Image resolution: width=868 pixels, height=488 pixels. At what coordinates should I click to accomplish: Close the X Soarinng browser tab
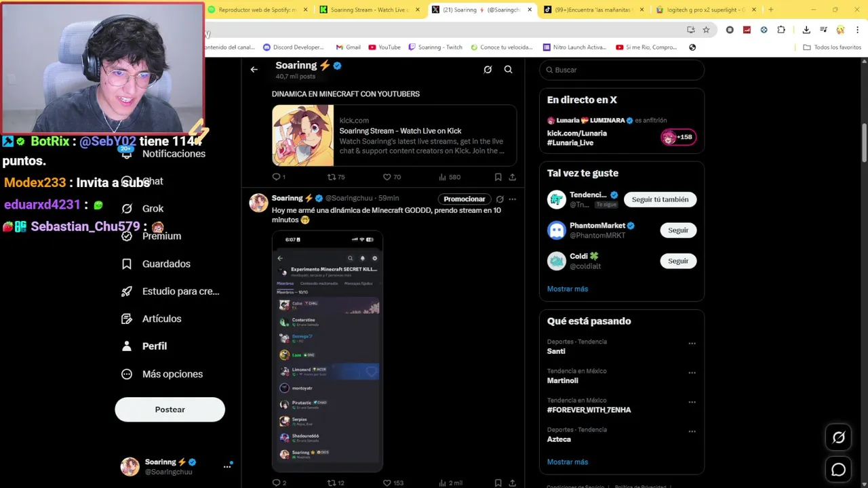click(529, 9)
